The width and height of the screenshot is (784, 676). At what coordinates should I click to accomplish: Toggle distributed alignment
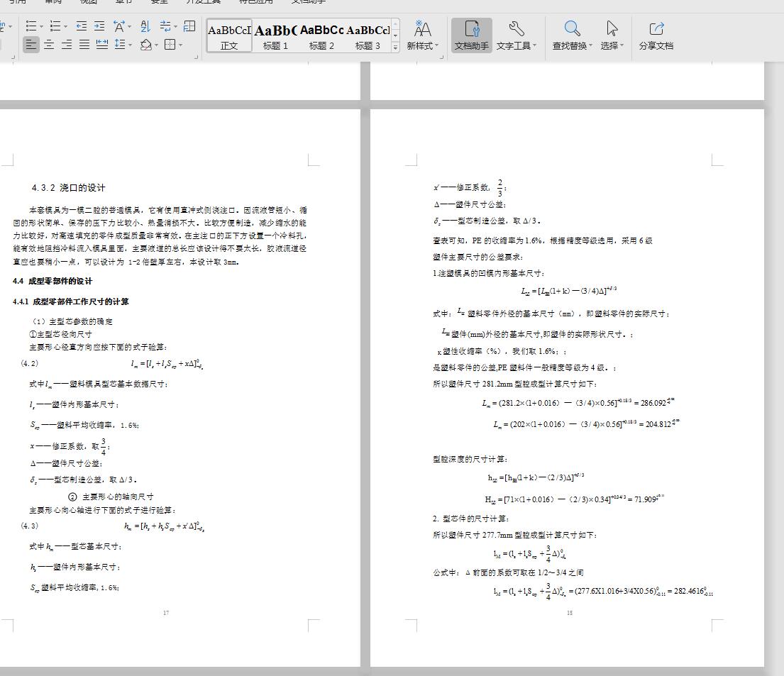pos(102,45)
